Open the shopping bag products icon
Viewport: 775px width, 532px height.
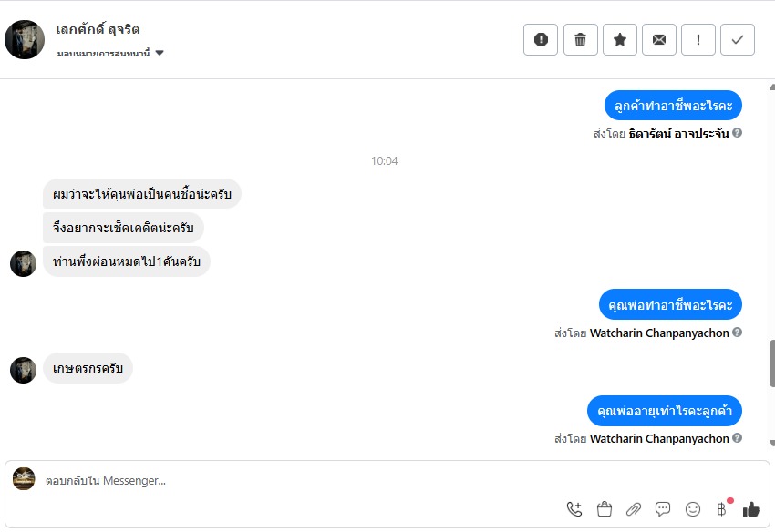coord(604,509)
